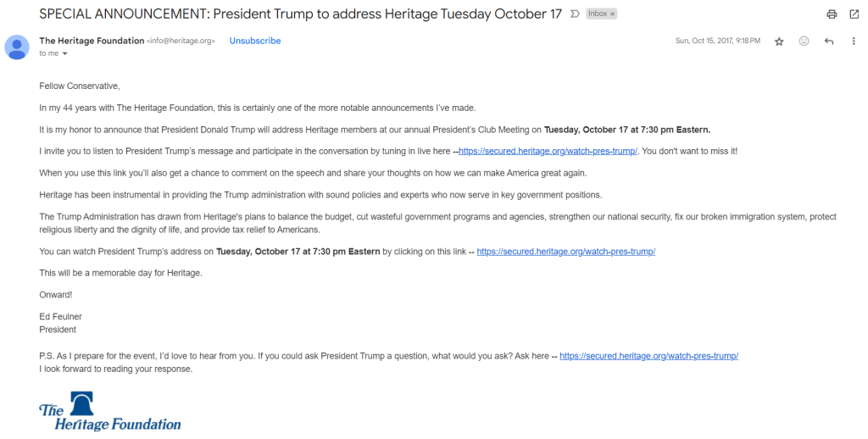Add an emoji reaction to the email
The width and height of the screenshot is (868, 439).
tap(804, 41)
